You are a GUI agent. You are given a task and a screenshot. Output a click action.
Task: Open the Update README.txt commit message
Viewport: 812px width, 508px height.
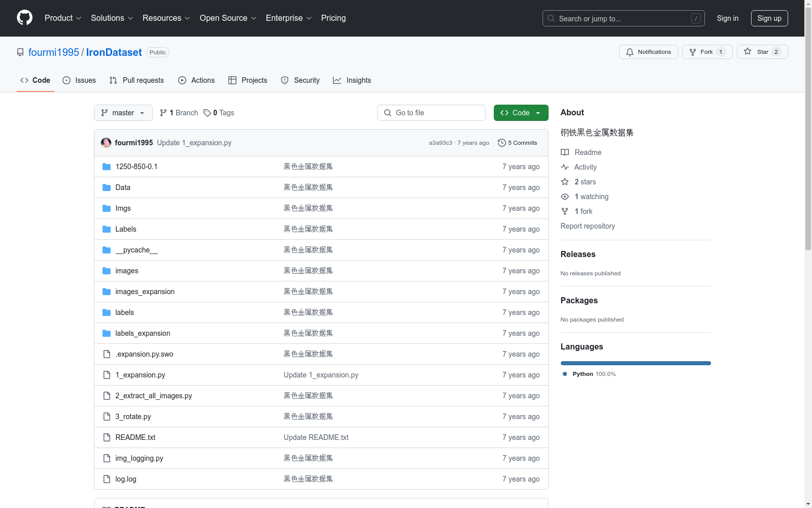pyautogui.click(x=316, y=437)
